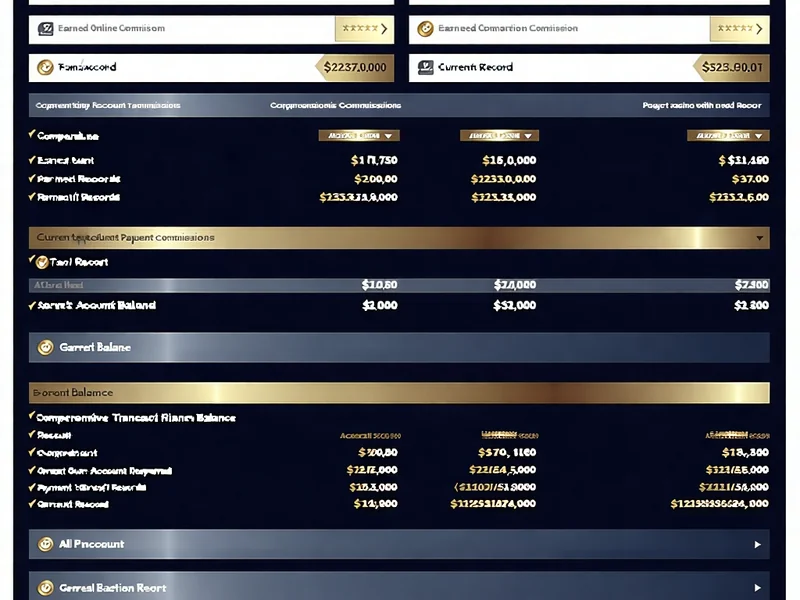This screenshot has height=600, width=800.
Task: Click the gold coin icon left of the $2237,0,000 amount
Action: 45,68
